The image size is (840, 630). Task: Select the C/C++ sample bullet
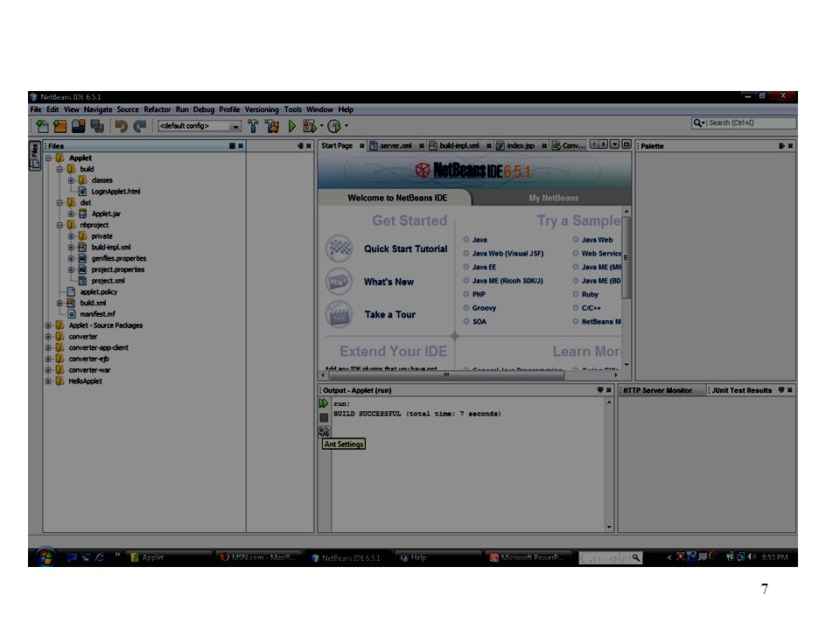click(576, 308)
